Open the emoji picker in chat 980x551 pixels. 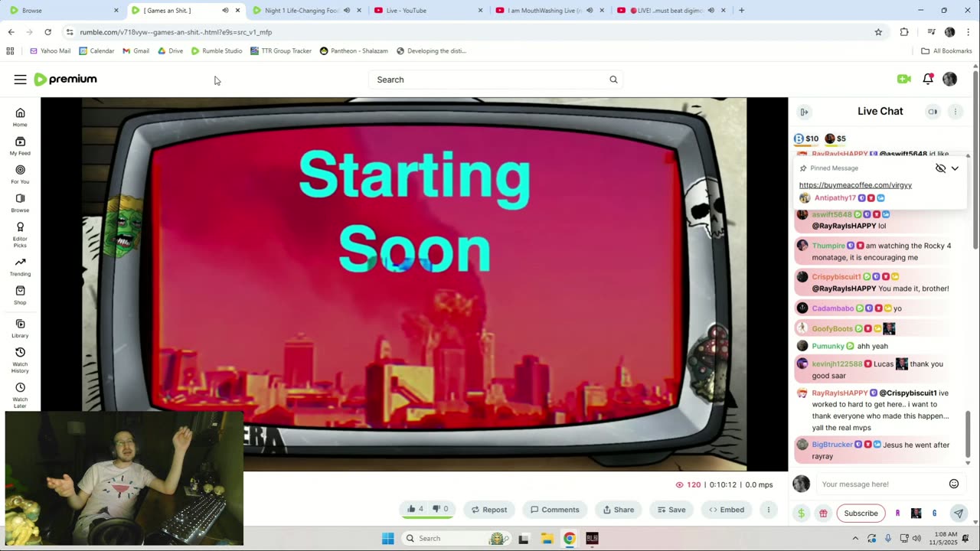954,484
